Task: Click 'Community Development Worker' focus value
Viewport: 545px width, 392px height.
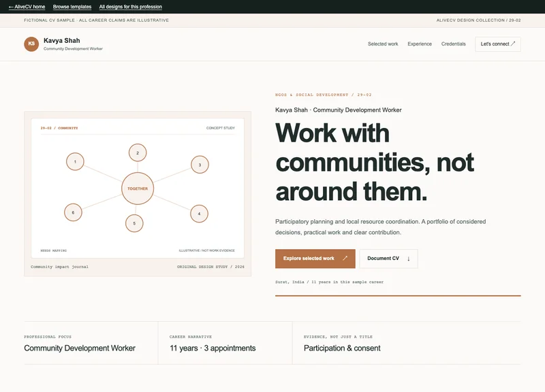Action: coord(80,348)
